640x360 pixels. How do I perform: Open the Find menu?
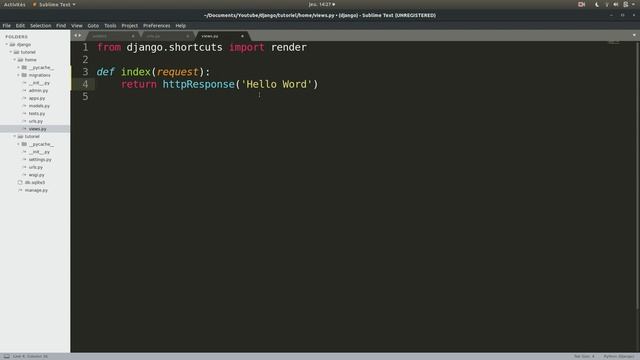coord(61,26)
